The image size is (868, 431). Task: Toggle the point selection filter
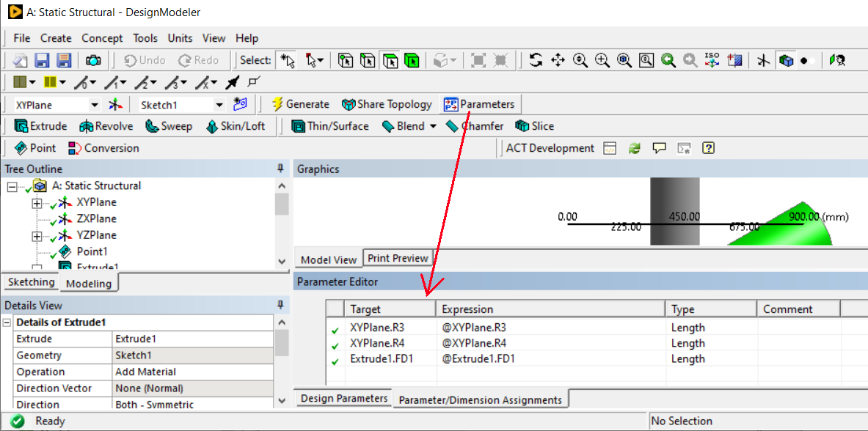[x=346, y=60]
